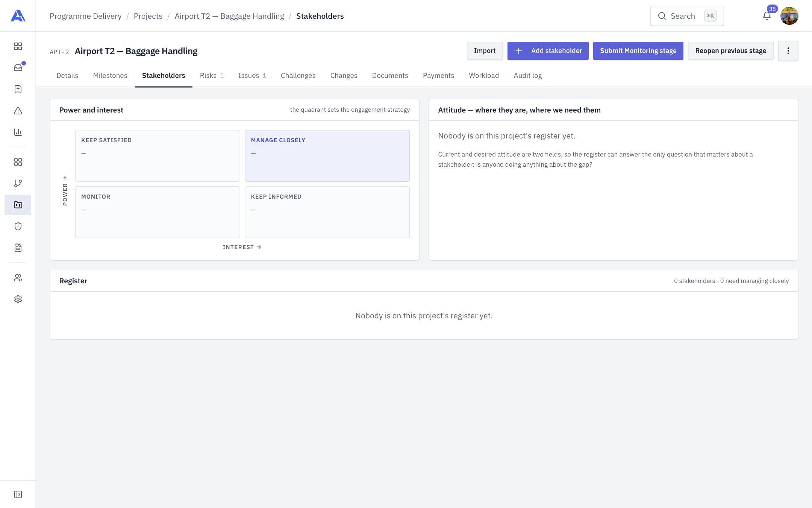This screenshot has height=508, width=812.
Task: Click Add stakeholder button
Action: (x=548, y=51)
